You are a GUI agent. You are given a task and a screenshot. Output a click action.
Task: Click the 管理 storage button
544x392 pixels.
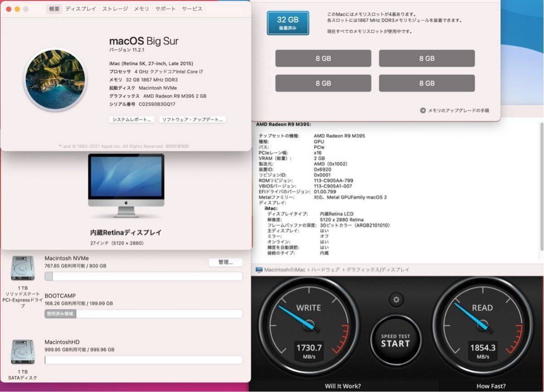[x=225, y=262]
